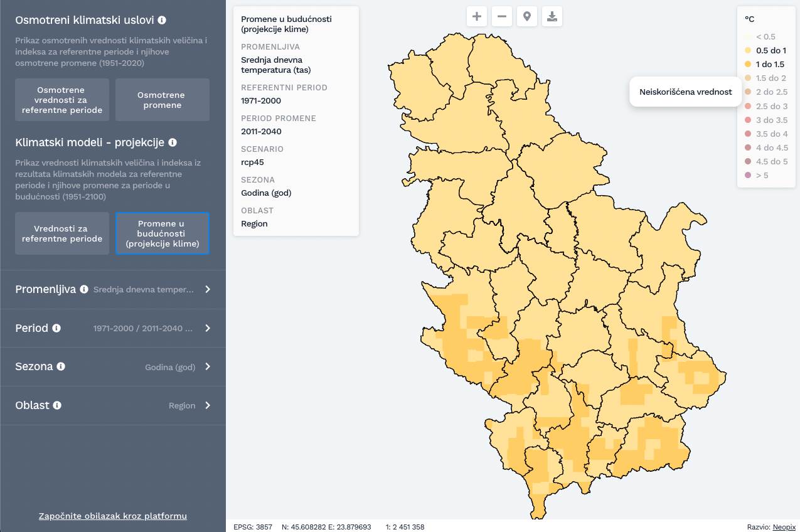Select the Osmotrene promene option
This screenshot has width=800, height=532.
163,100
